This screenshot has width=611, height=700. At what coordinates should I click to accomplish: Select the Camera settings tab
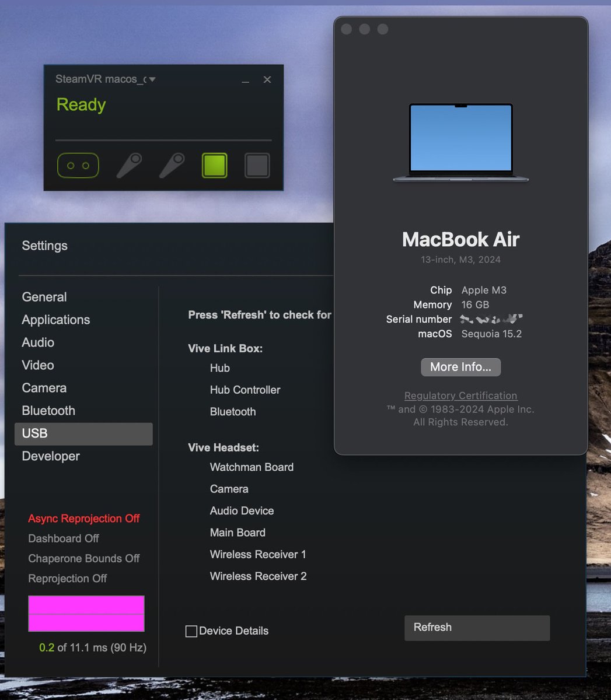(44, 388)
